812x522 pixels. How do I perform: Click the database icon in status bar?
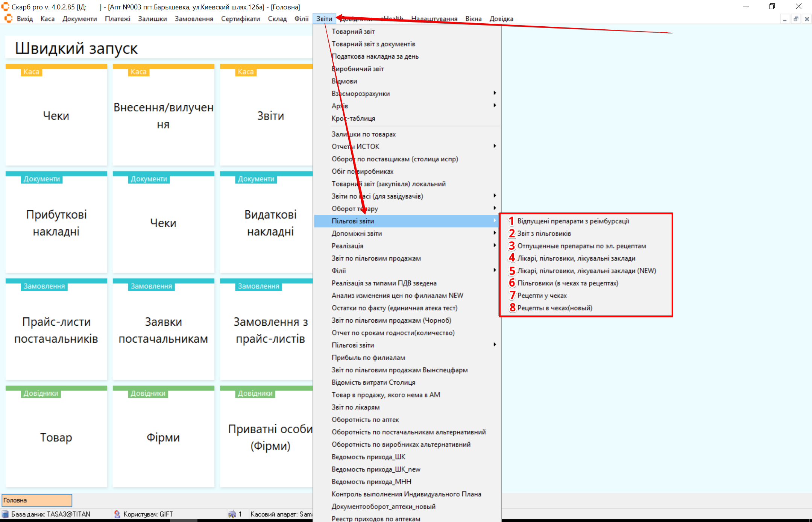point(5,514)
